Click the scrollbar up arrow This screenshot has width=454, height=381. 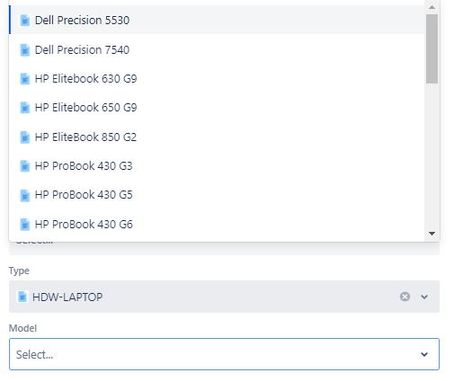(432, 7)
